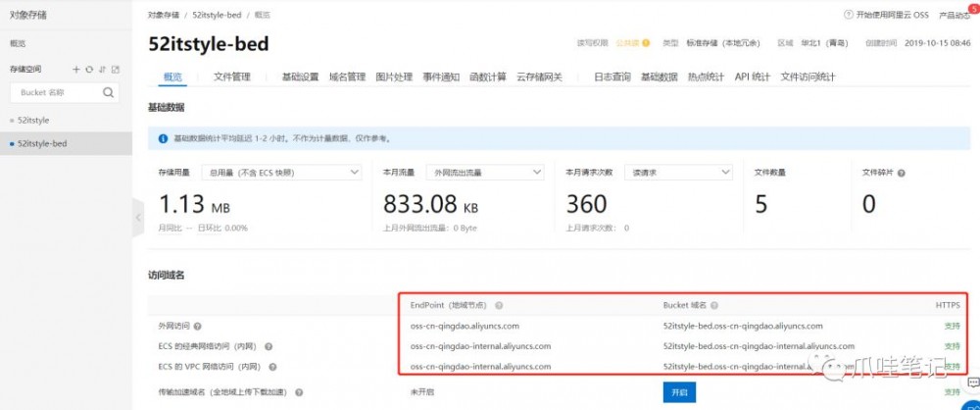This screenshot has height=410, width=980.
Task: Open the 日志查询 tab
Action: (612, 77)
